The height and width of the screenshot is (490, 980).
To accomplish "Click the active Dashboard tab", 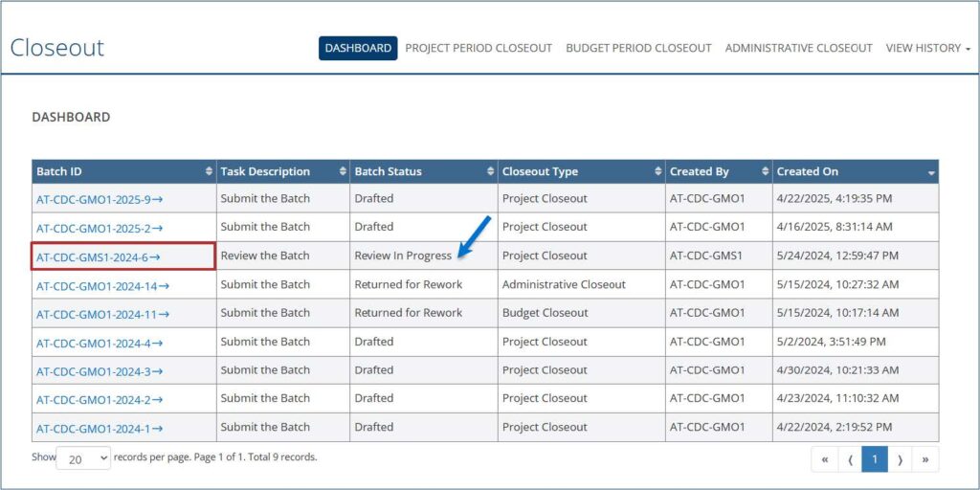I will 358,48.
